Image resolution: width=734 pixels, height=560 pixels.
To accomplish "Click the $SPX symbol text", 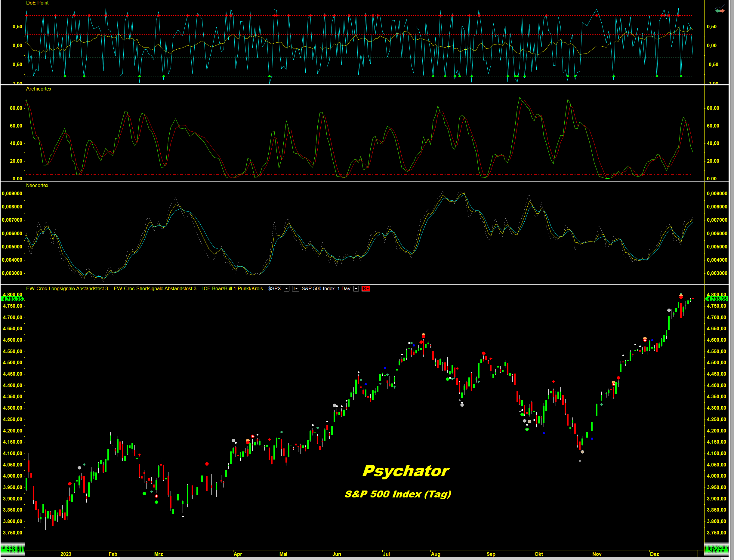I will click(x=274, y=289).
